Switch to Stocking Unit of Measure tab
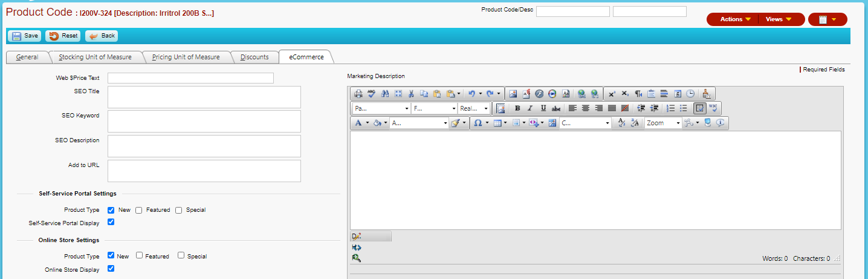The image size is (868, 279). [95, 57]
